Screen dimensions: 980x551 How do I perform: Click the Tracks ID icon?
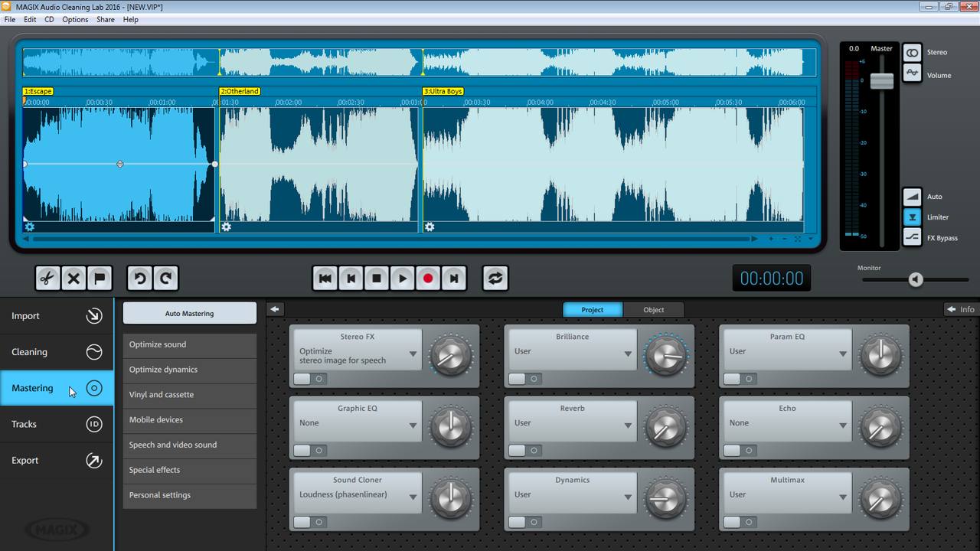[94, 424]
